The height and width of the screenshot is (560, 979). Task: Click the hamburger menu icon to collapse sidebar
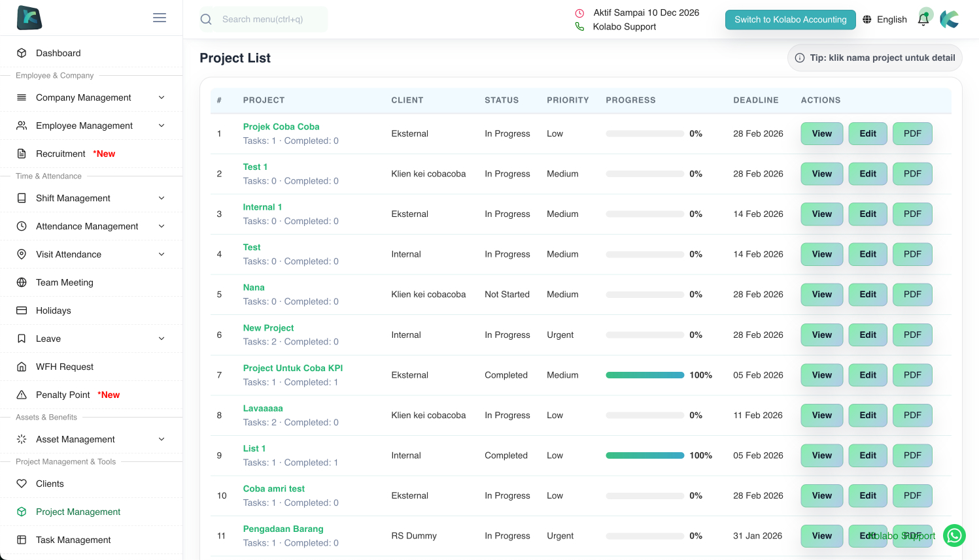(160, 18)
